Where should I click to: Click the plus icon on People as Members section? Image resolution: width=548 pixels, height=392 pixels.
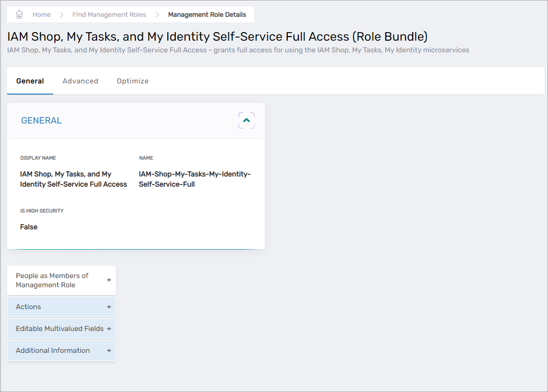(109, 280)
